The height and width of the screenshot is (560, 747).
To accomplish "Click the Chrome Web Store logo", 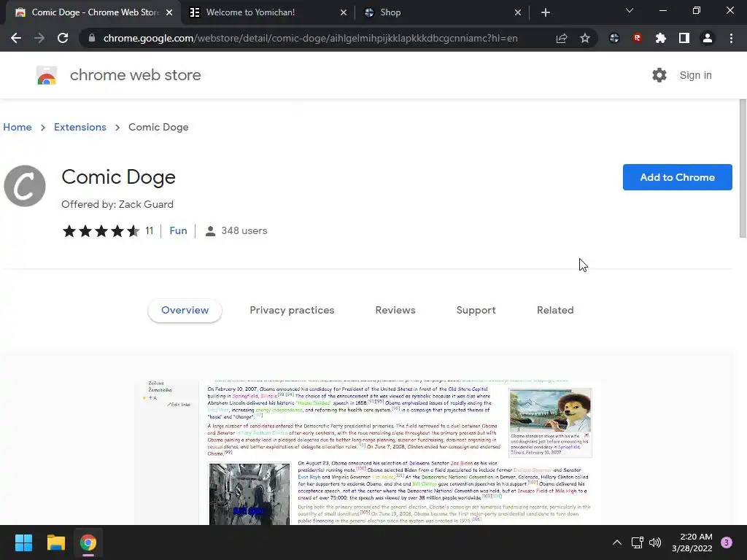I will [47, 75].
